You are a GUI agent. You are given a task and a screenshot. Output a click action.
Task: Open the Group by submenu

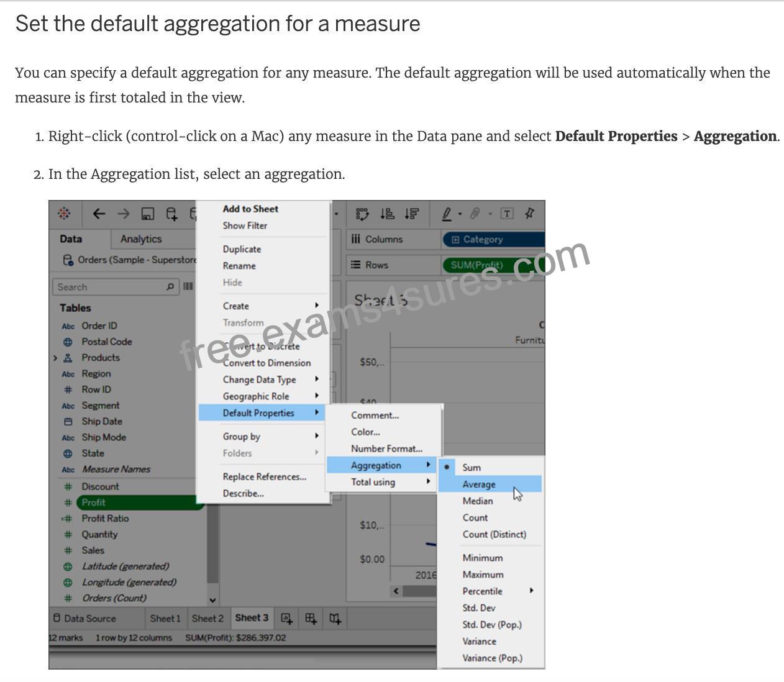pos(262,437)
